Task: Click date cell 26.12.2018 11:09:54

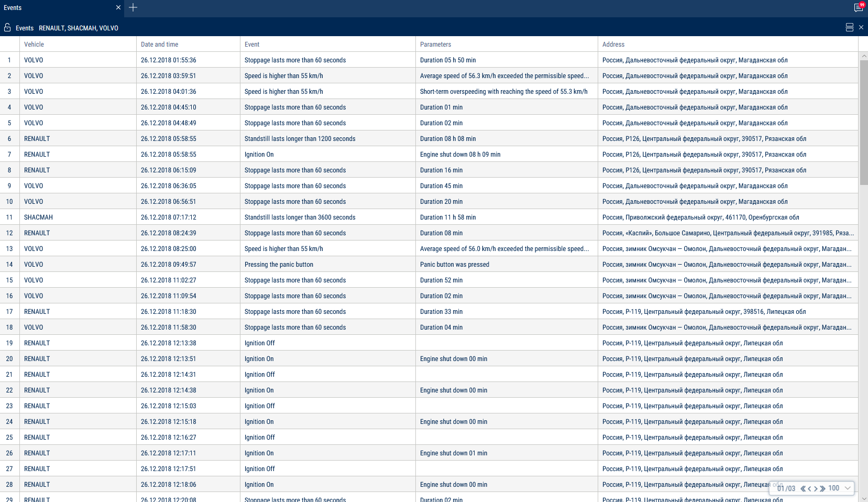Action: [x=188, y=296]
